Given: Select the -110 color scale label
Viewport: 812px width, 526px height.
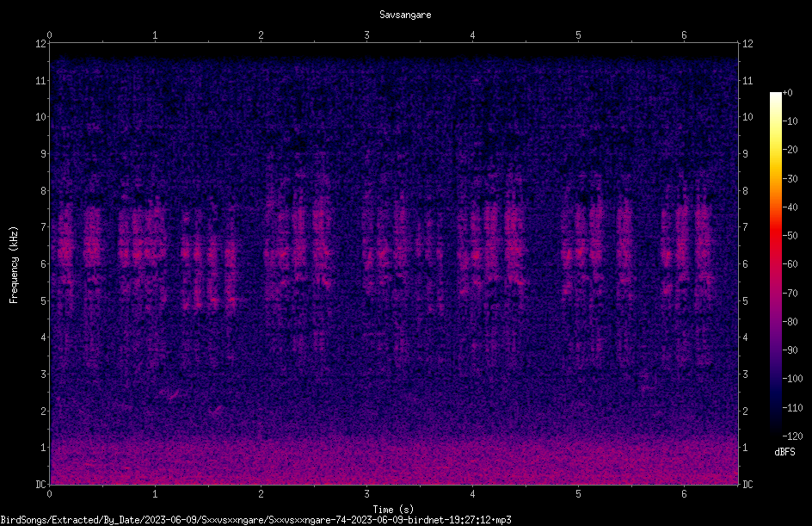Looking at the screenshot, I should [x=792, y=408].
